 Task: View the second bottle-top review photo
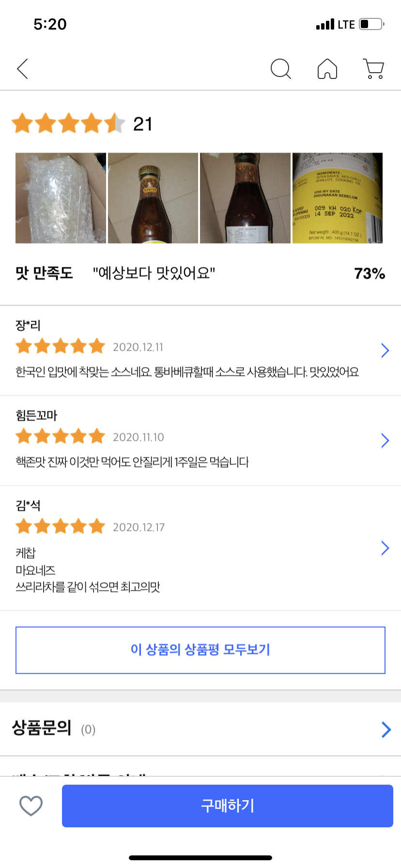pos(153,198)
